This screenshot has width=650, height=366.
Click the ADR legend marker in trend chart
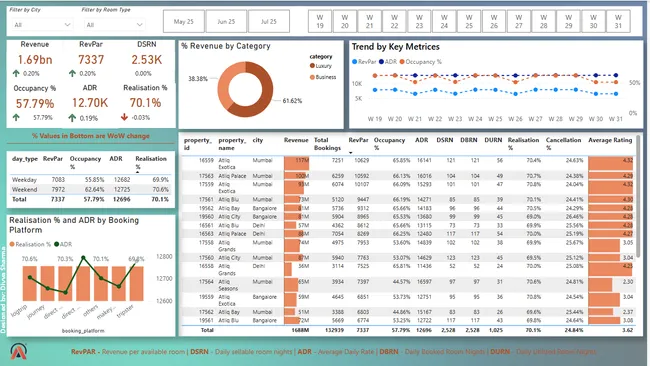[x=381, y=62]
